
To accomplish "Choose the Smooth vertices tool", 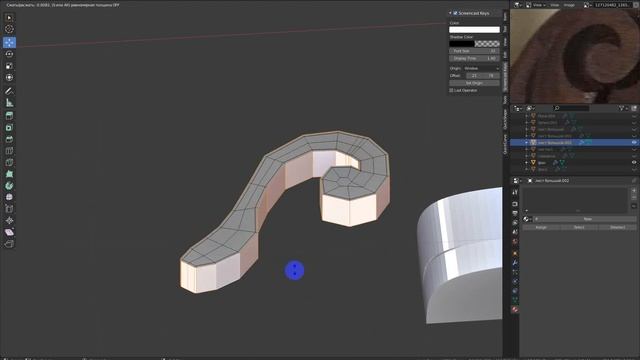I will coord(9,197).
